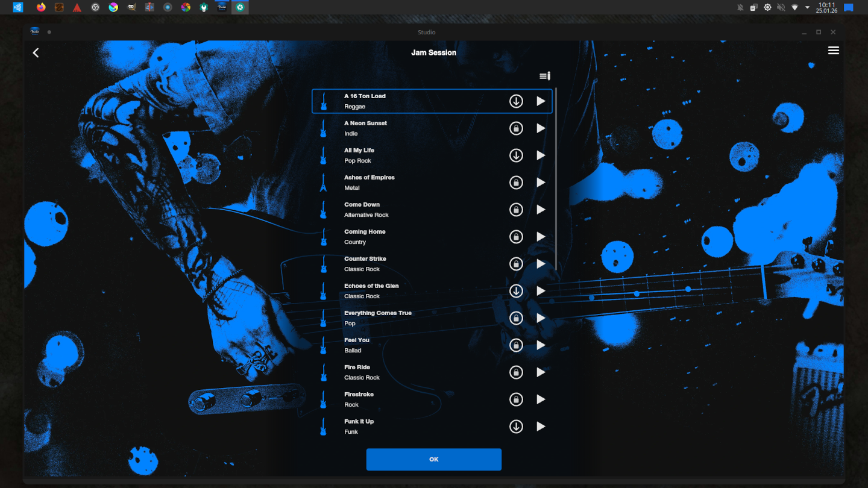Play the Firestroke preview
This screenshot has height=488, width=868.
(541, 399)
